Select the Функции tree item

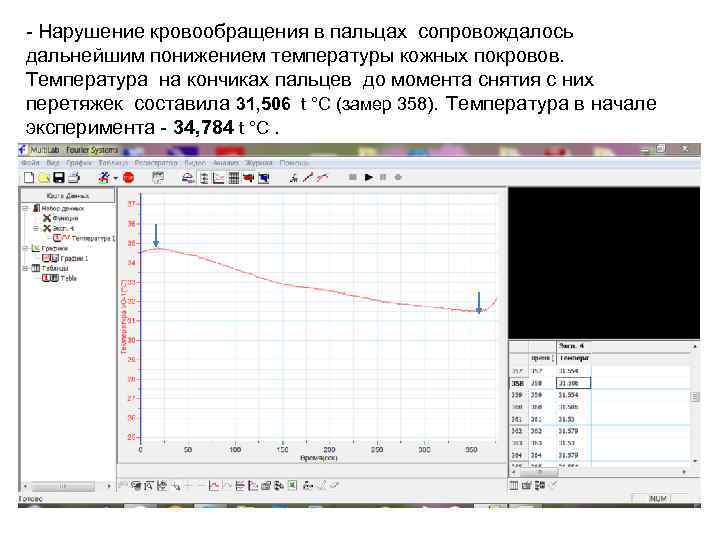coord(65,219)
